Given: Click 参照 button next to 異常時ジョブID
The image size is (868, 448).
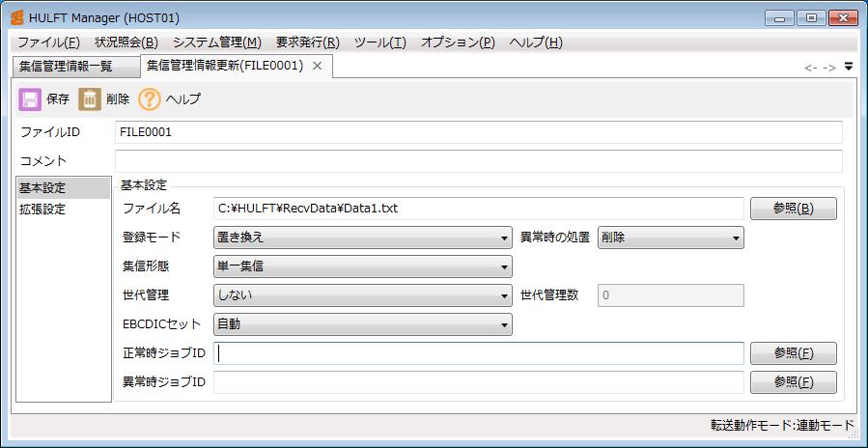Looking at the screenshot, I should click(x=794, y=382).
